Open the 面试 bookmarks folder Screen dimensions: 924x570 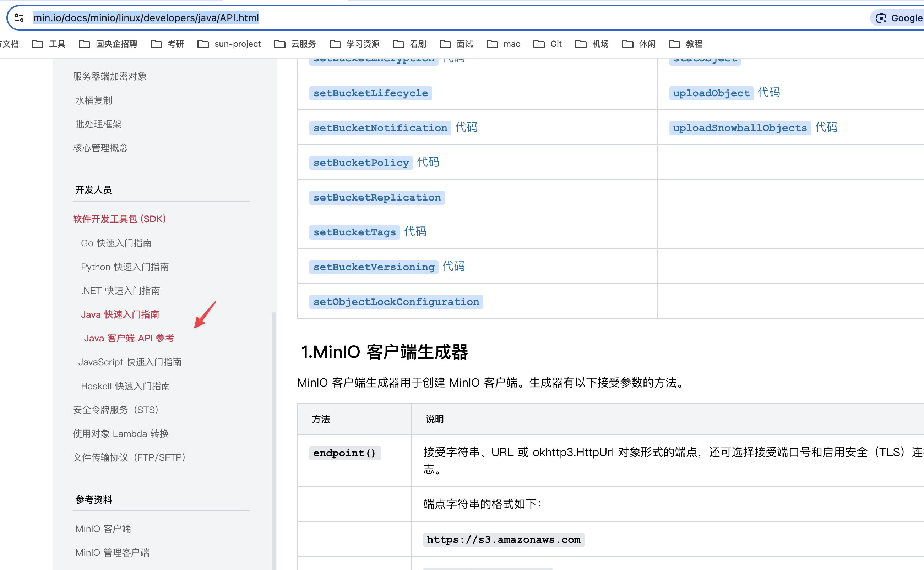(x=456, y=44)
